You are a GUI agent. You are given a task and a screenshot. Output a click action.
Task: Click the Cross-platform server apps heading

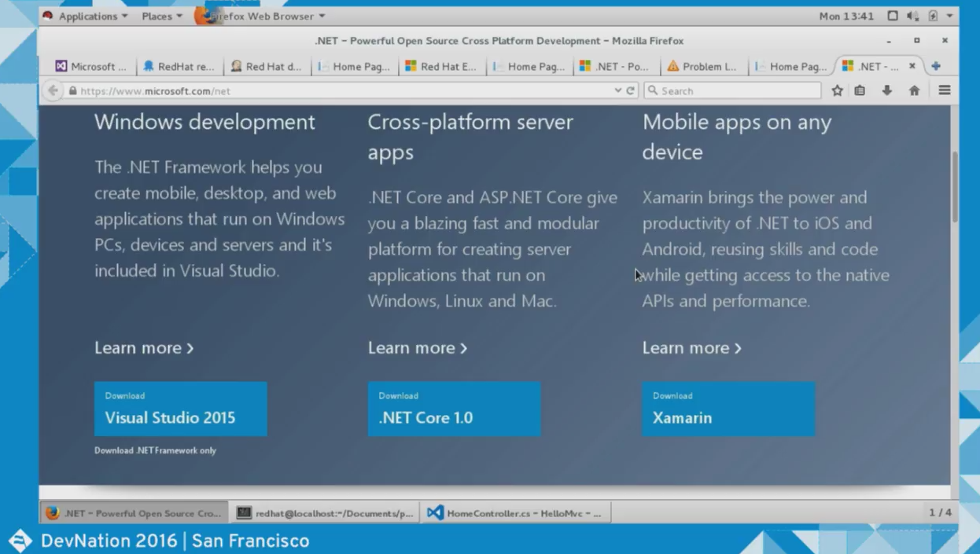tap(470, 137)
